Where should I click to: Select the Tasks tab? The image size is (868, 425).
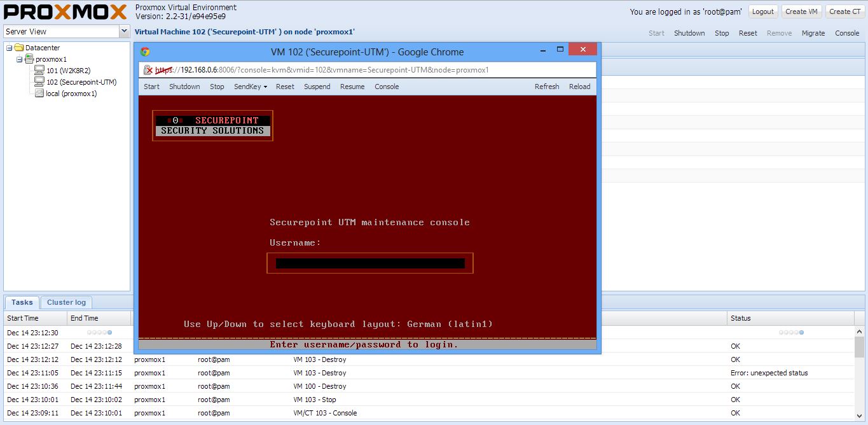click(22, 302)
